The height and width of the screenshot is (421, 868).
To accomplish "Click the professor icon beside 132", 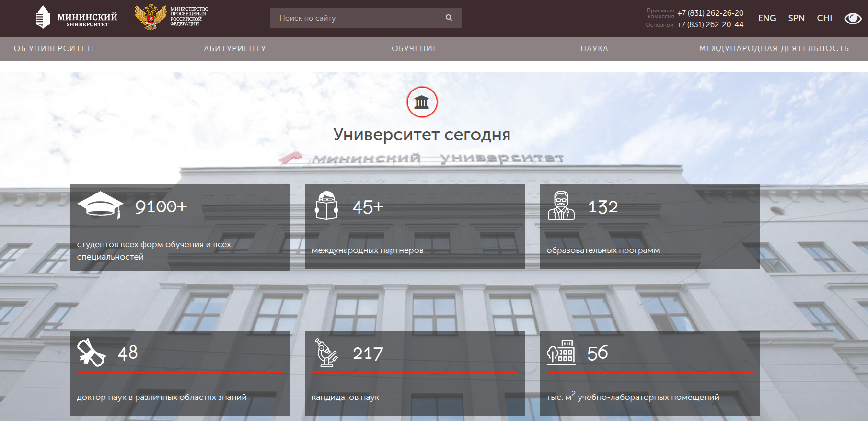I will [561, 206].
